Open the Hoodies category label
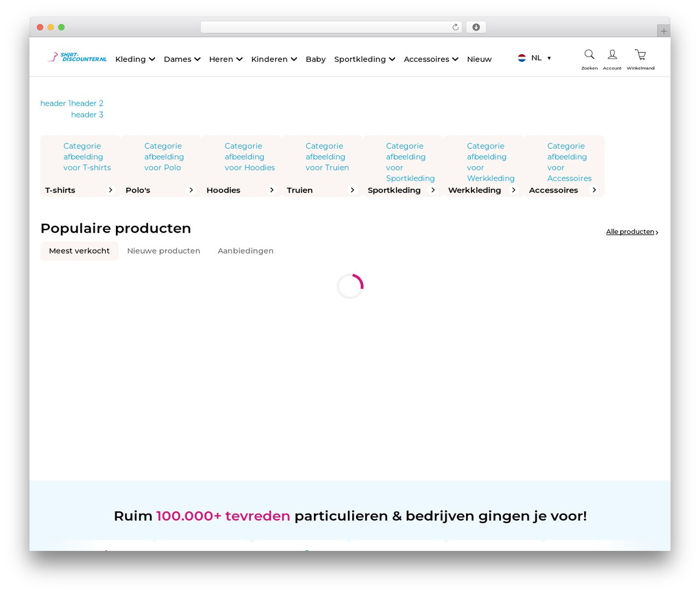Viewport: 700px width, 593px height. click(223, 190)
